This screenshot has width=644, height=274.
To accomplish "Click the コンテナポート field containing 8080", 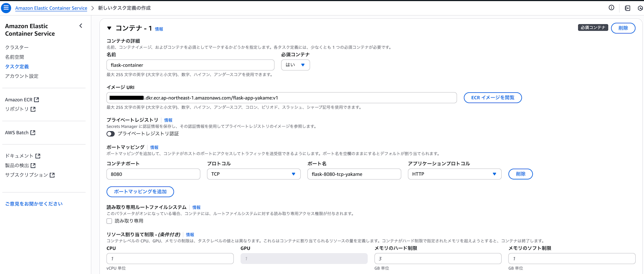I will coord(153,174).
